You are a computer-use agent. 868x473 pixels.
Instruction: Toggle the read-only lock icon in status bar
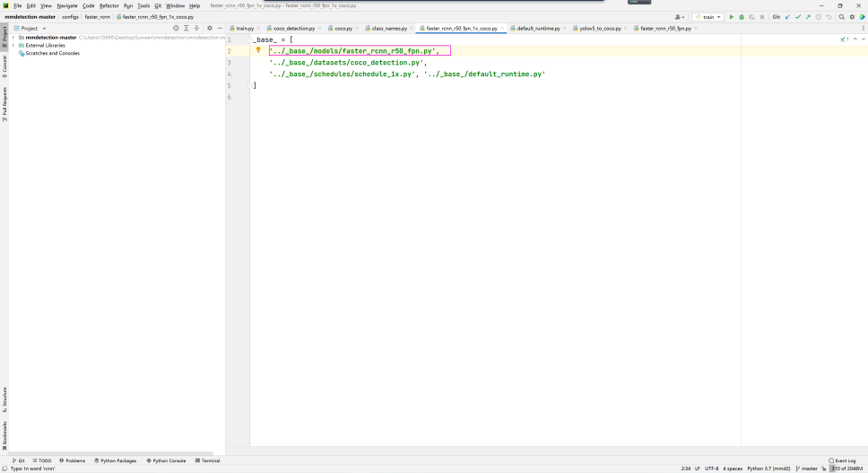click(x=824, y=469)
